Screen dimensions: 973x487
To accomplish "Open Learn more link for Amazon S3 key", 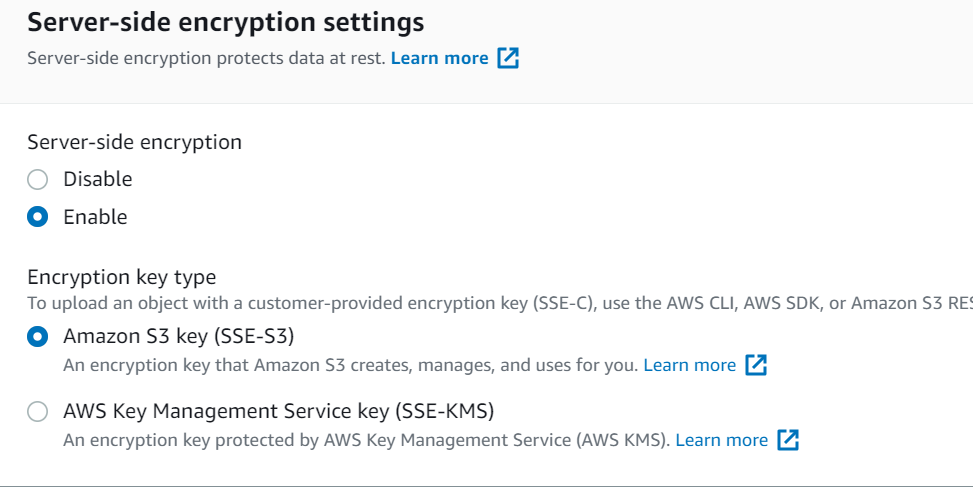I will (x=689, y=365).
